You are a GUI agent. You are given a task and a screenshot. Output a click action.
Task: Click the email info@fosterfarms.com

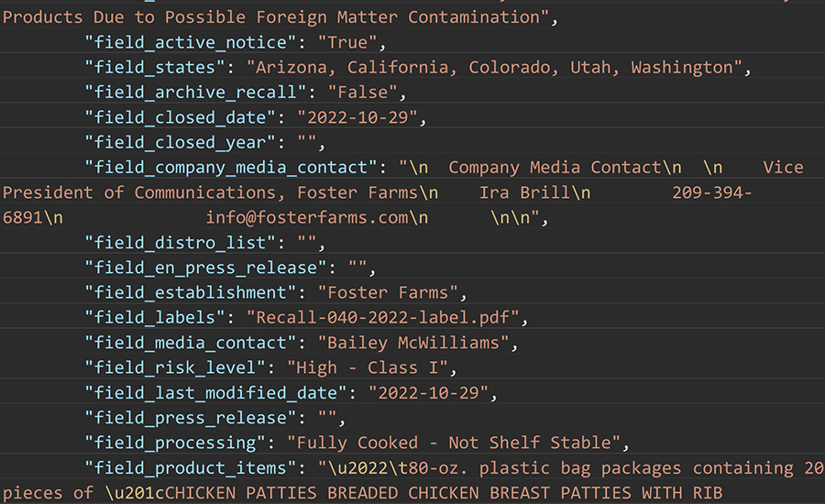307,217
